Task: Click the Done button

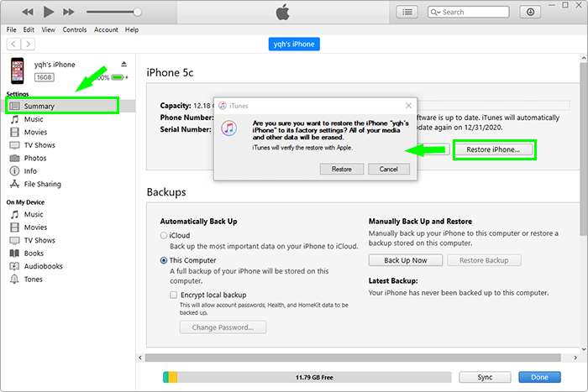Action: click(539, 377)
